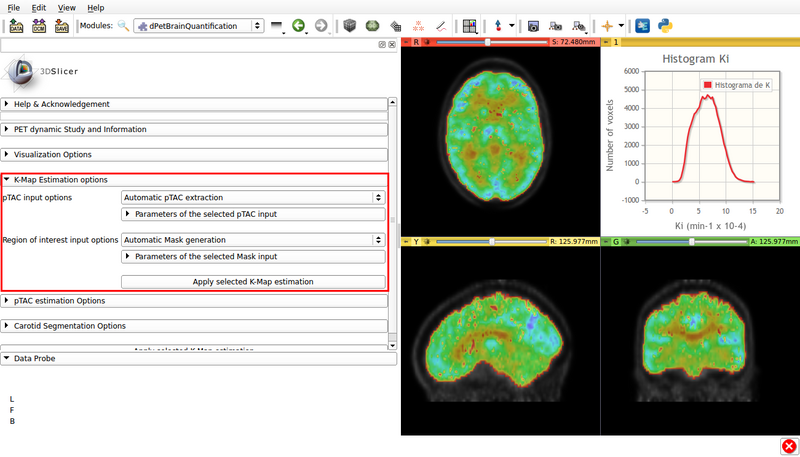Screen dimensions: 800x457
Task: Click the crosshair toolbar icon
Action: point(607,26)
